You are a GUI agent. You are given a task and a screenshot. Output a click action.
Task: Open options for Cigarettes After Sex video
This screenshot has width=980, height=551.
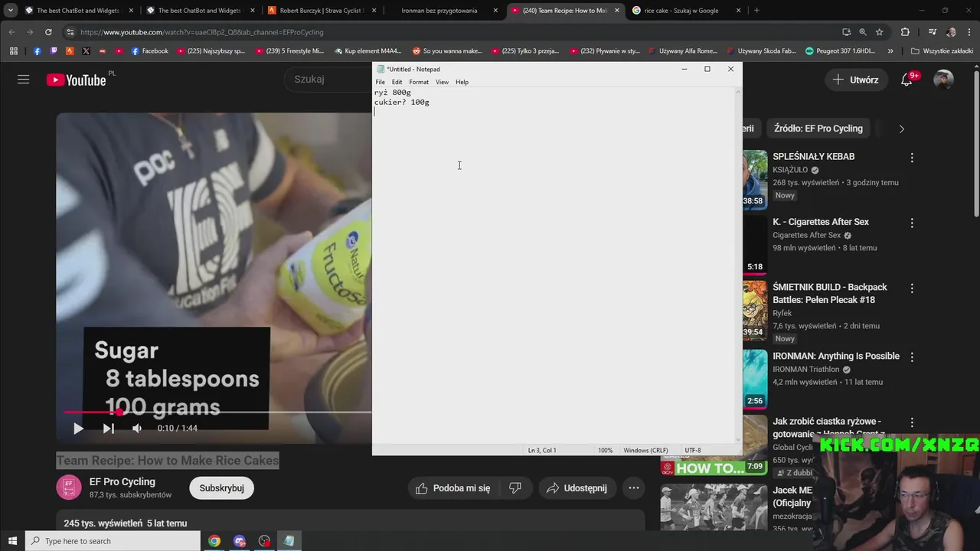911,223
